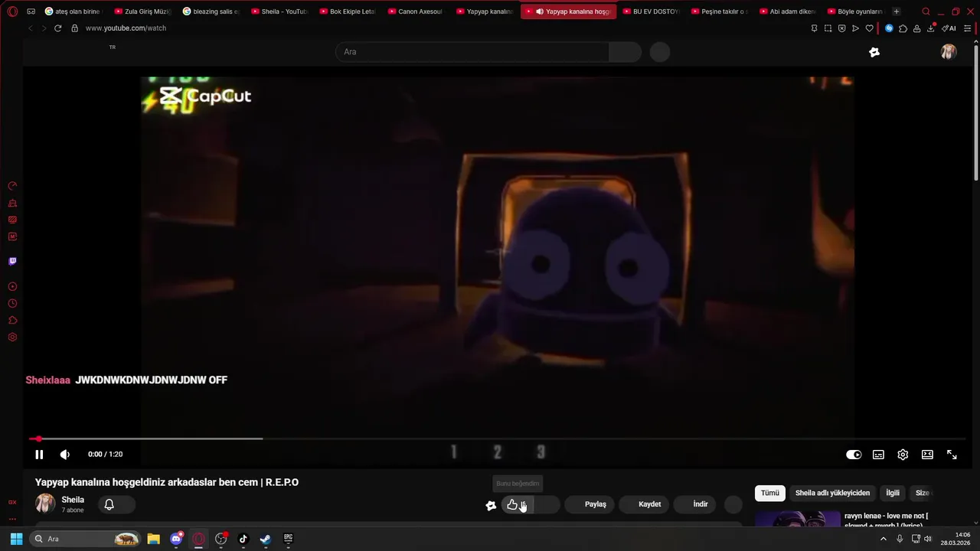Open TikTok from the taskbar

coord(243,539)
